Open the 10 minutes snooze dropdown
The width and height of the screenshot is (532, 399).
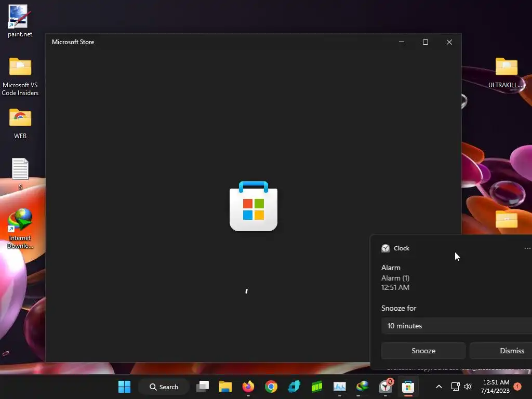[x=456, y=326]
